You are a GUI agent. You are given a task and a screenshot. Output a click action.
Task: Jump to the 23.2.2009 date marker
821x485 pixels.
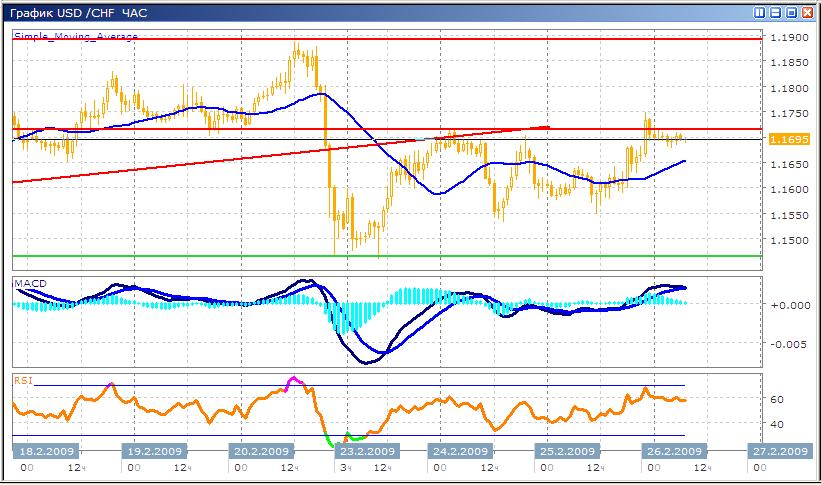(368, 451)
